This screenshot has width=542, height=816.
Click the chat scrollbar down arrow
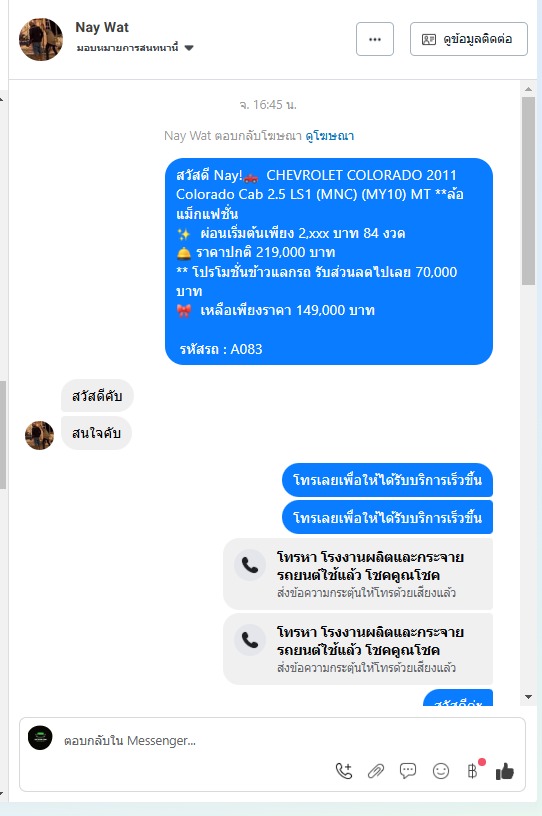click(528, 697)
